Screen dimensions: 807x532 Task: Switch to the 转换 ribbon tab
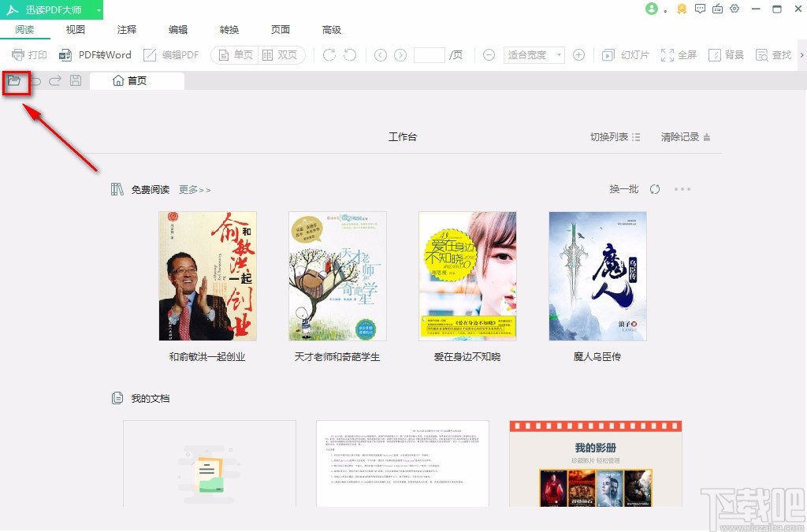[229, 29]
